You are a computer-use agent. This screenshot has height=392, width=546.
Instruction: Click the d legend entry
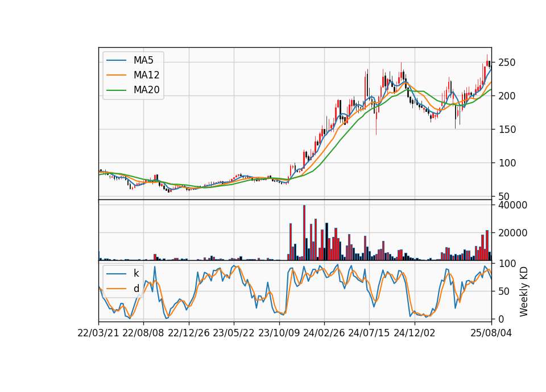point(123,289)
